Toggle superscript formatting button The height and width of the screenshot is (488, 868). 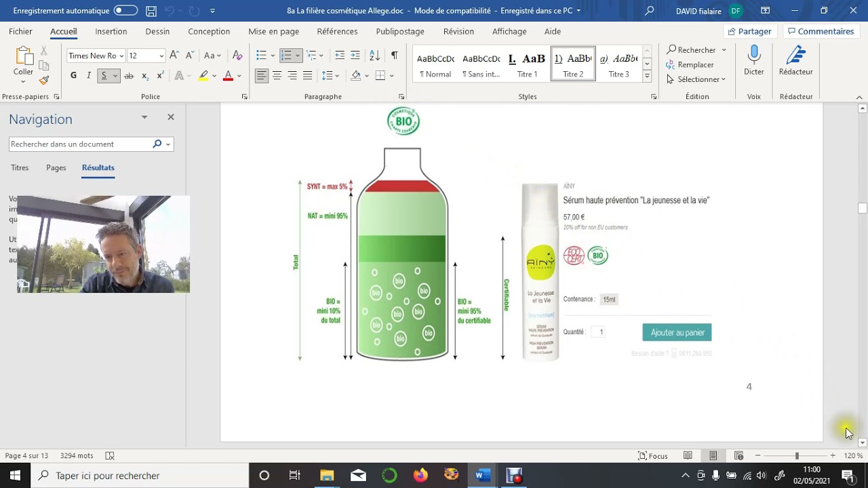(160, 75)
